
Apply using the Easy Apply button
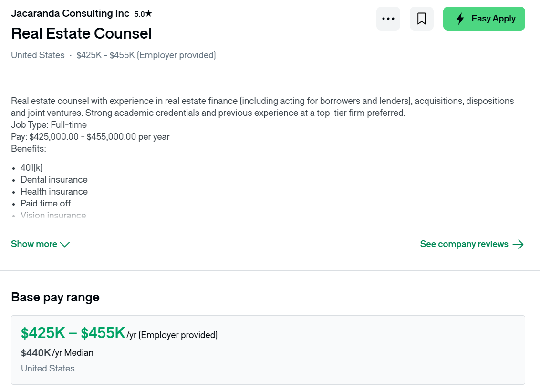coord(484,19)
